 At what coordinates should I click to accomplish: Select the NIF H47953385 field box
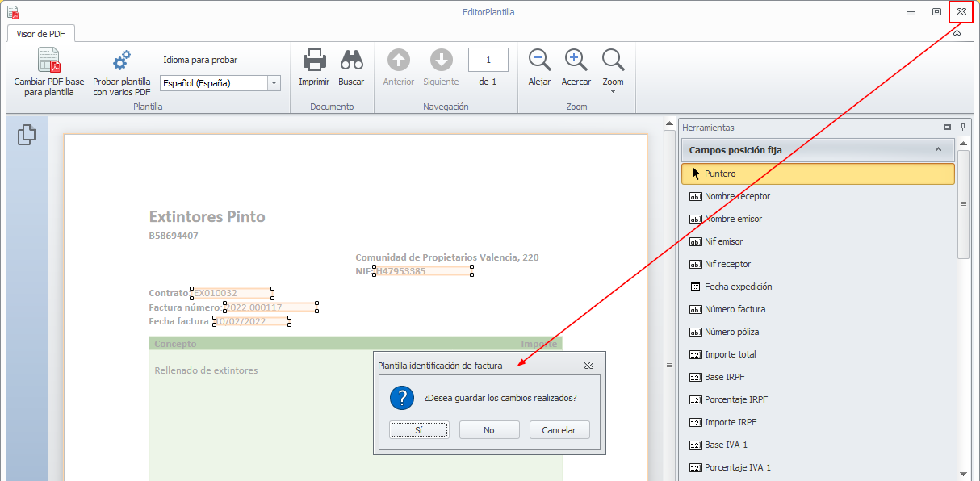click(423, 271)
